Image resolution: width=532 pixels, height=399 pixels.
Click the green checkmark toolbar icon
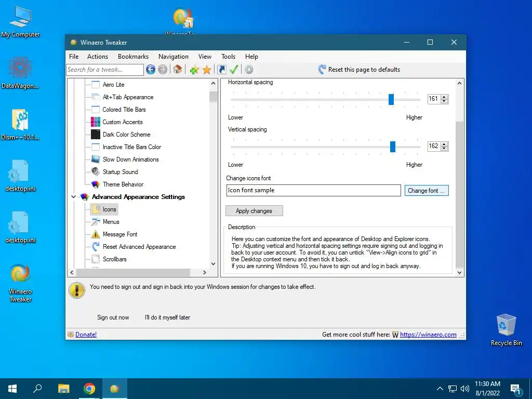click(234, 70)
